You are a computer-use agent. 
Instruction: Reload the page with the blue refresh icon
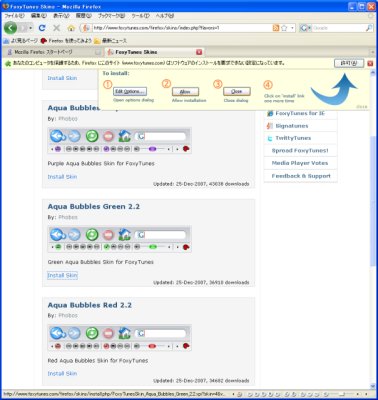[x=42, y=28]
